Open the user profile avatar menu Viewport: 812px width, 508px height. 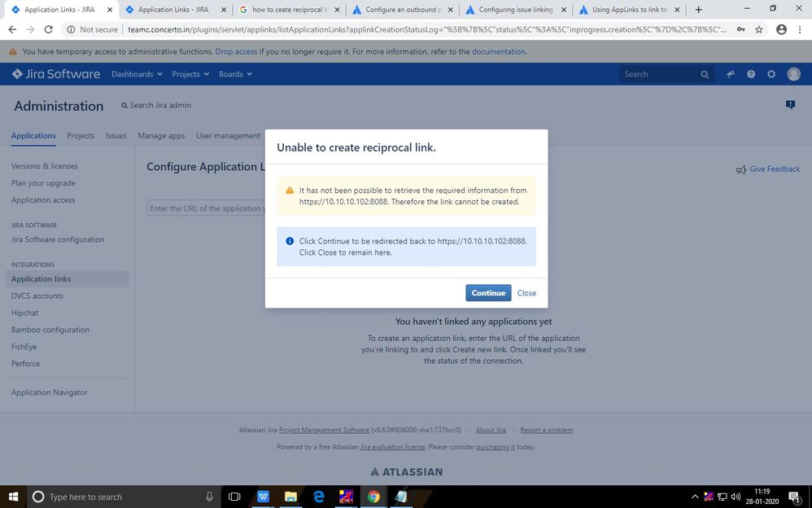pyautogui.click(x=793, y=74)
